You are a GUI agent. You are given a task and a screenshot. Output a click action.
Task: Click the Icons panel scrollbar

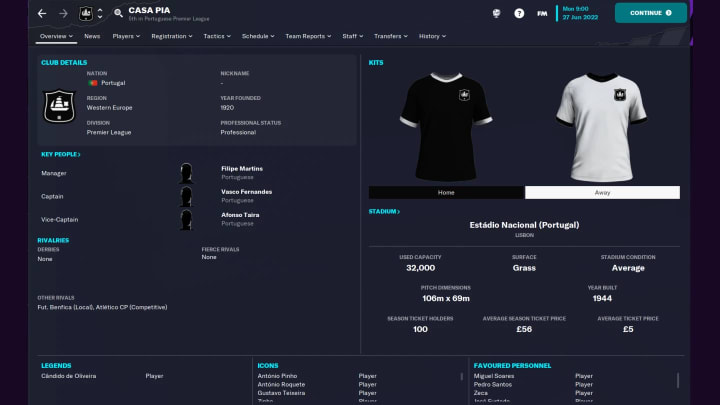tap(461, 377)
